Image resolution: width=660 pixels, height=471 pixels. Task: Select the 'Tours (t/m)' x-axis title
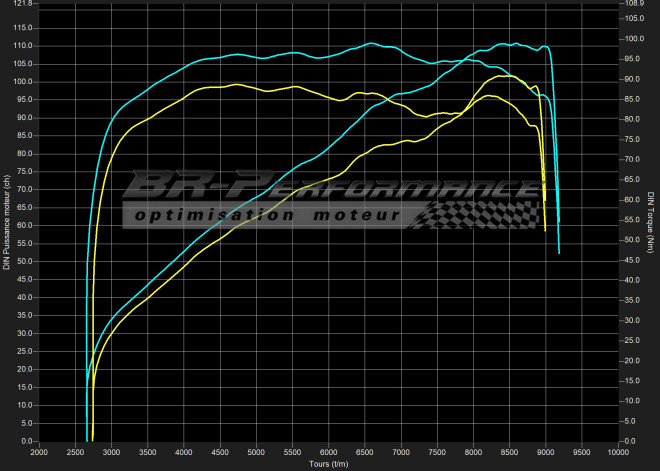[x=329, y=464]
